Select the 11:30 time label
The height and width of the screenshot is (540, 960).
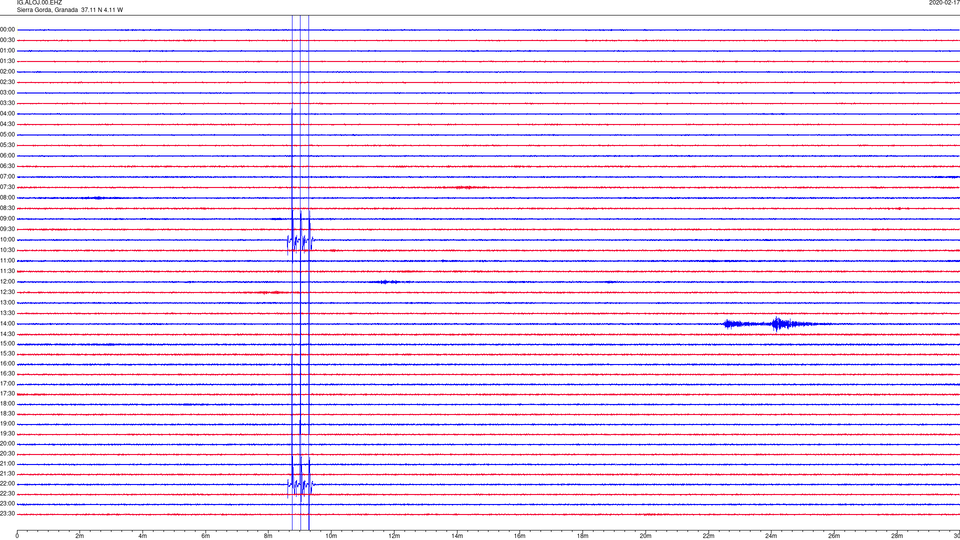click(7, 271)
